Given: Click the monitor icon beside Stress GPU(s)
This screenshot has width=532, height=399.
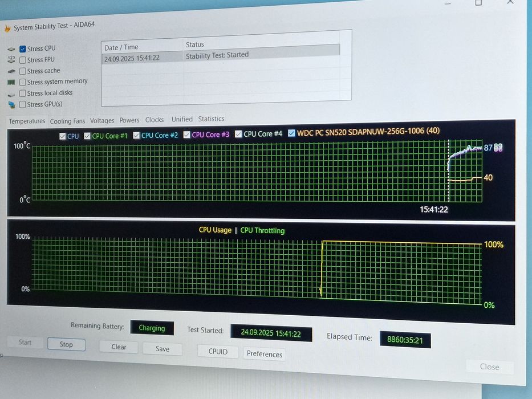Looking at the screenshot, I should tap(12, 105).
